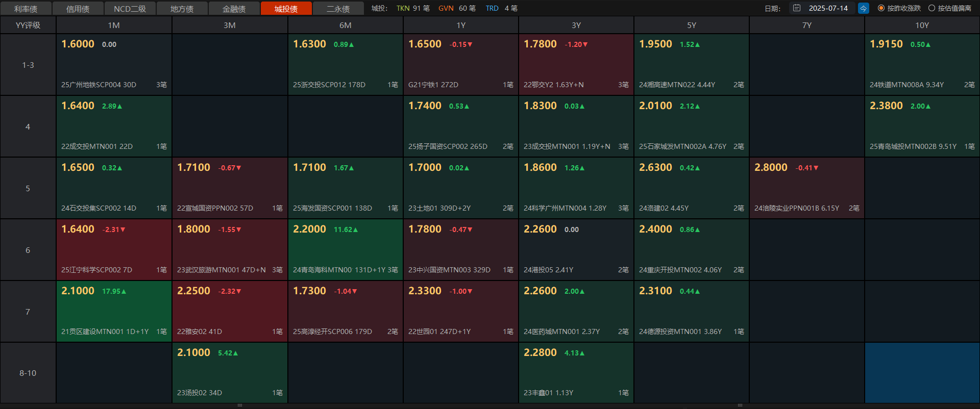Open 24重庆开投MTN002 4.06Y cell
Screen dimensions: 980x409
point(692,250)
